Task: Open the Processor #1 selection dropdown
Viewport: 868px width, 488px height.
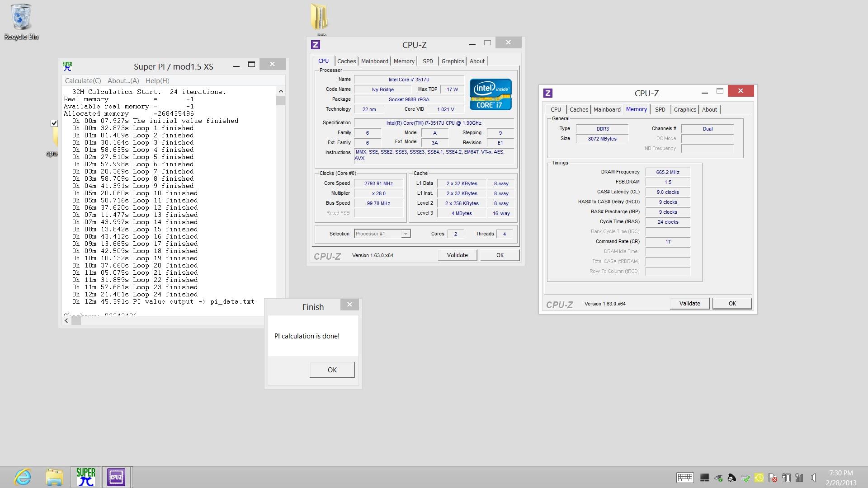Action: pos(382,234)
